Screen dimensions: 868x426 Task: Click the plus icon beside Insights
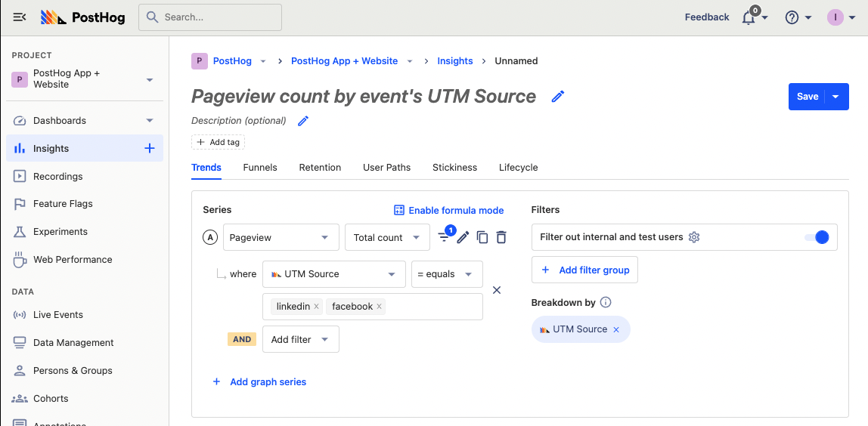149,149
